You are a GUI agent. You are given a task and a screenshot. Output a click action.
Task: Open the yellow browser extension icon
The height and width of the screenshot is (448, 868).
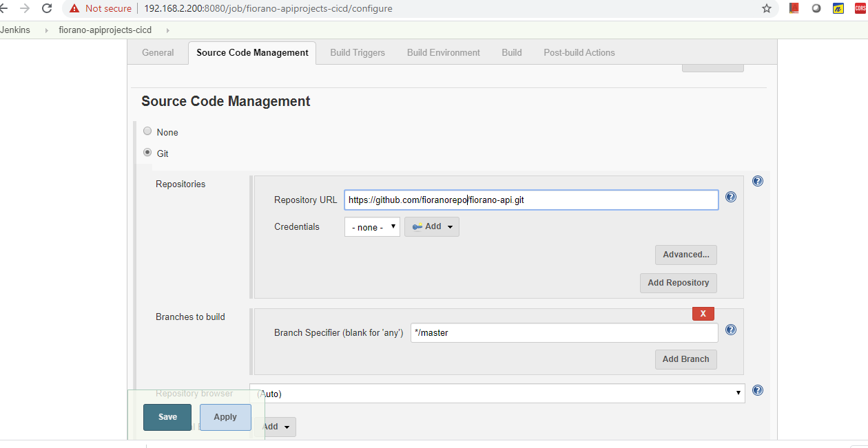coord(838,8)
